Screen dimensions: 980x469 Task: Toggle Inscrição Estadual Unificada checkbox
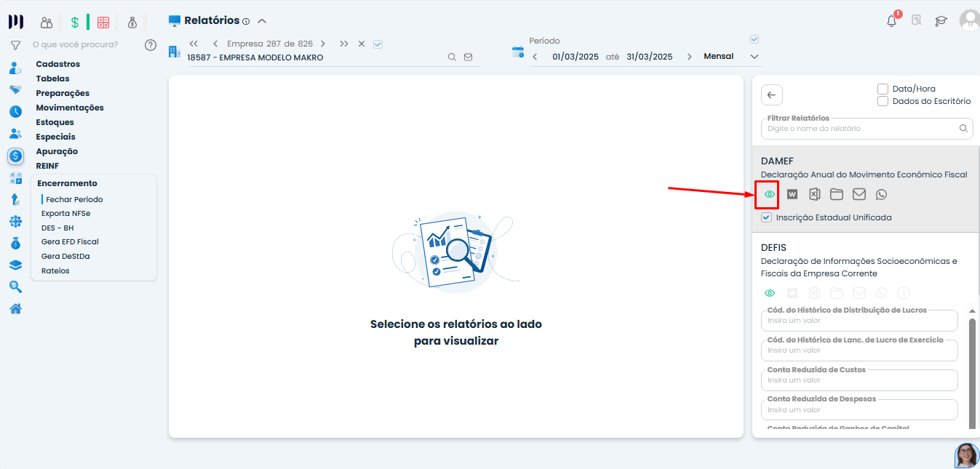(766, 217)
